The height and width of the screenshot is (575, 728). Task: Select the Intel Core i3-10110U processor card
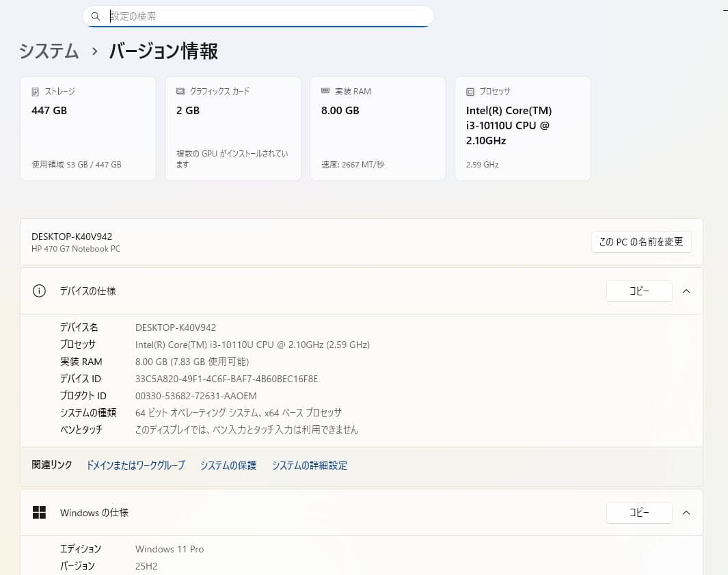[x=523, y=128]
